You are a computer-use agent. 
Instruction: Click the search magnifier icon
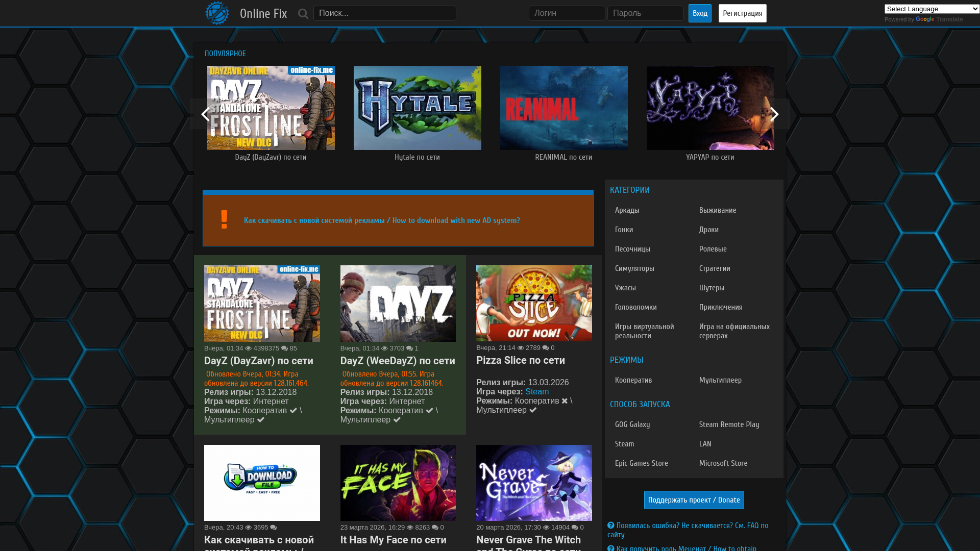pos(303,14)
